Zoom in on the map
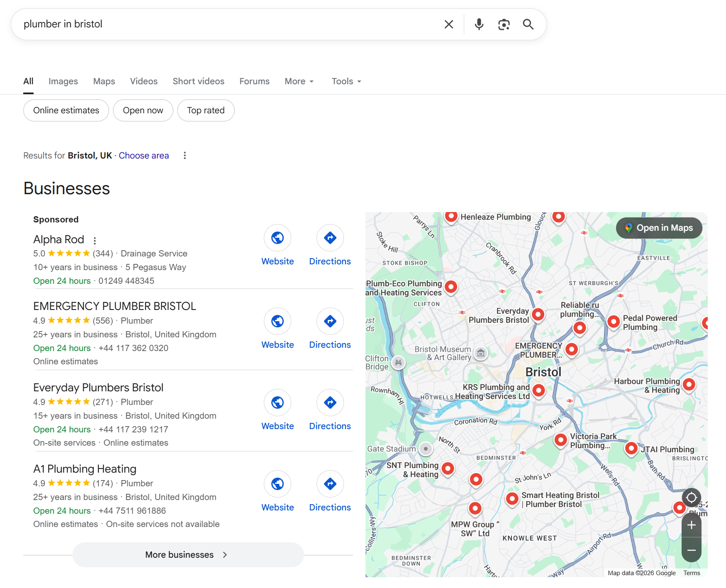The width and height of the screenshot is (726, 588). click(x=692, y=525)
